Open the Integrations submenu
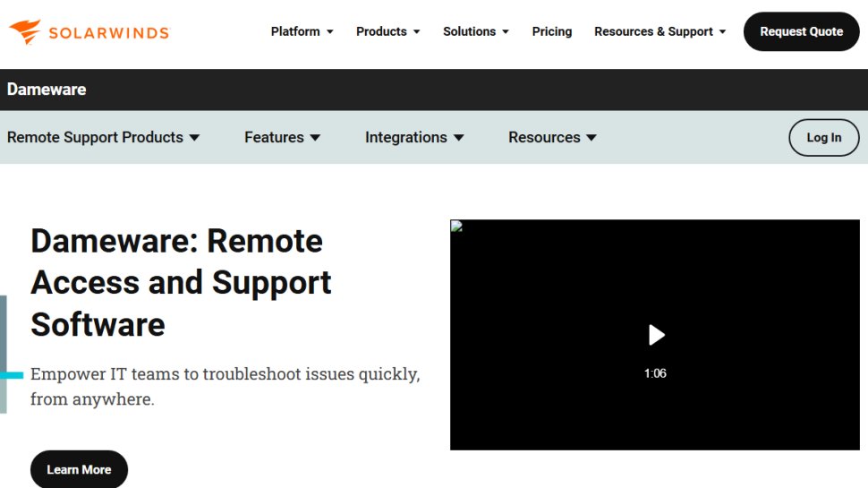Image resolution: width=868 pixels, height=488 pixels. pos(405,137)
